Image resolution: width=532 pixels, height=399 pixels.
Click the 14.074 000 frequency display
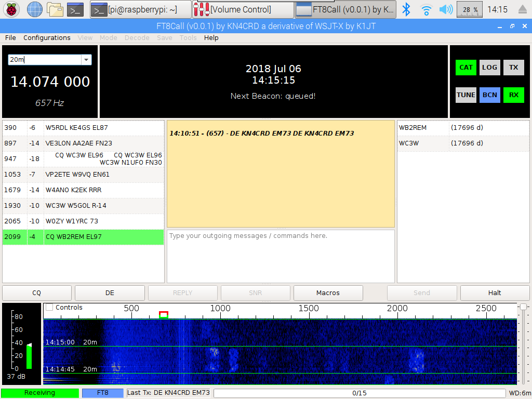coord(50,82)
